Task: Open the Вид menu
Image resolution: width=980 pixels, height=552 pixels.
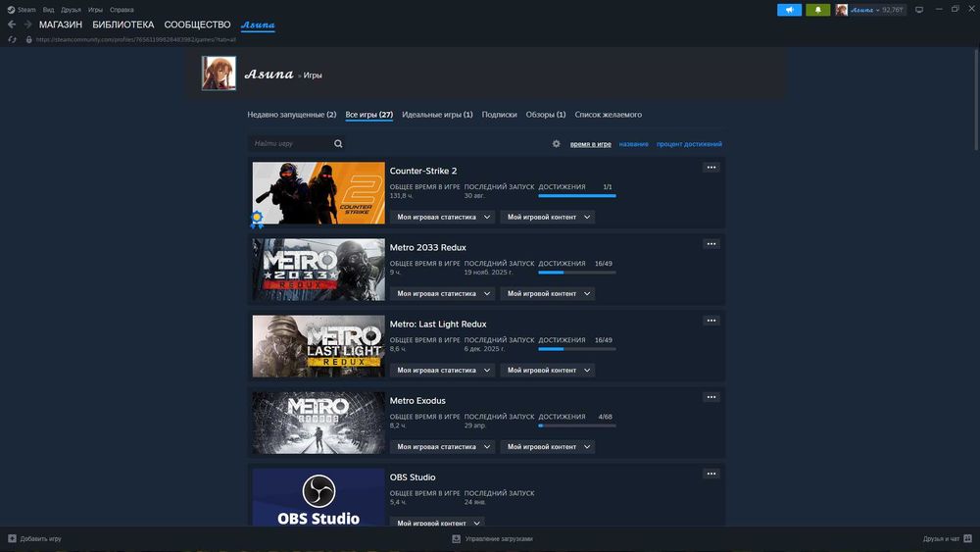Action: [48, 10]
